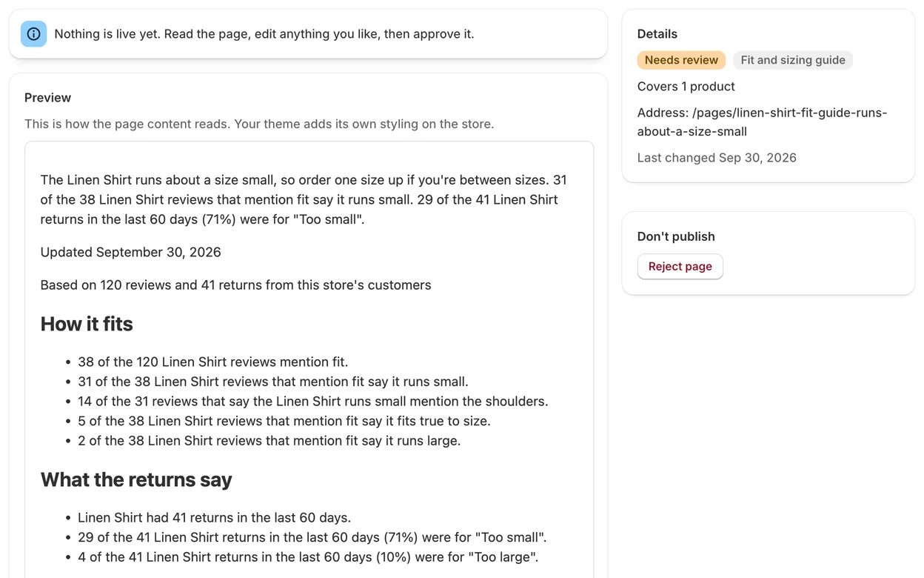Click the Preview heading
This screenshot has height=578, width=924.
(x=47, y=98)
